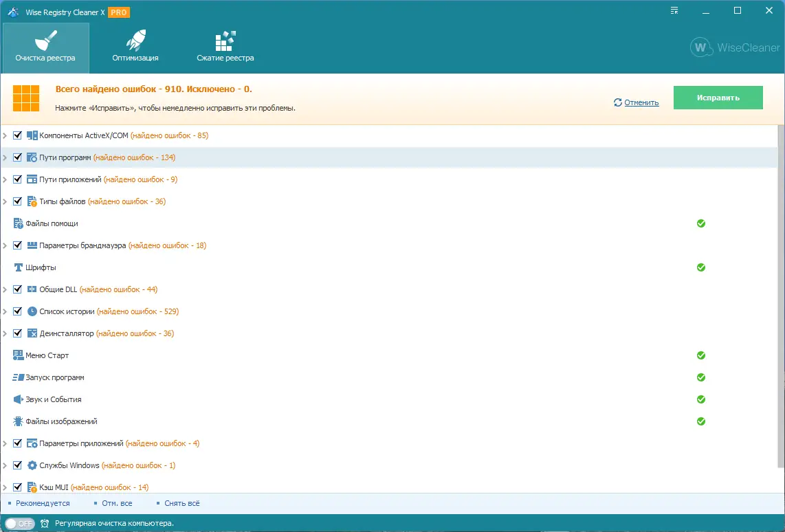This screenshot has width=785, height=532.
Task: Click the Параметры приложений icon
Action: [x=32, y=443]
